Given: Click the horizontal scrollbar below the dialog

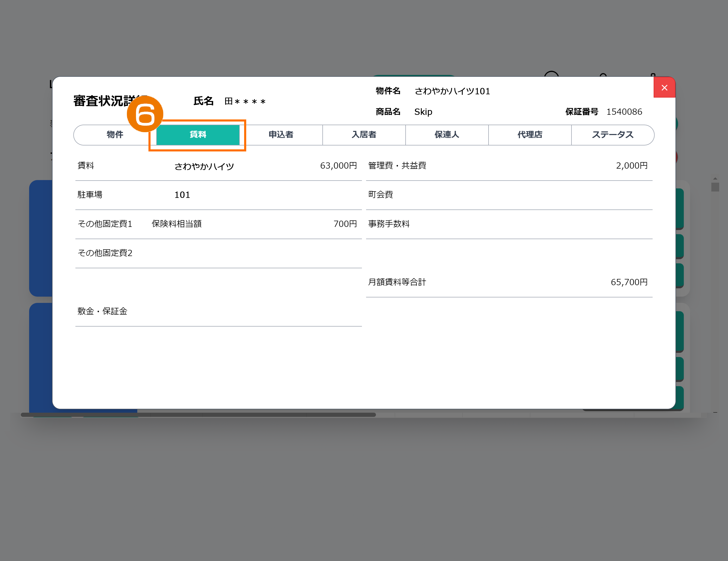Looking at the screenshot, I should 198,415.
